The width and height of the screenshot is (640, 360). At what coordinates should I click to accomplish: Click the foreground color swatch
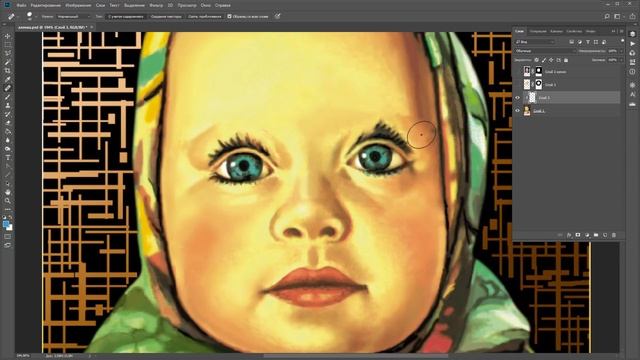tap(6, 224)
